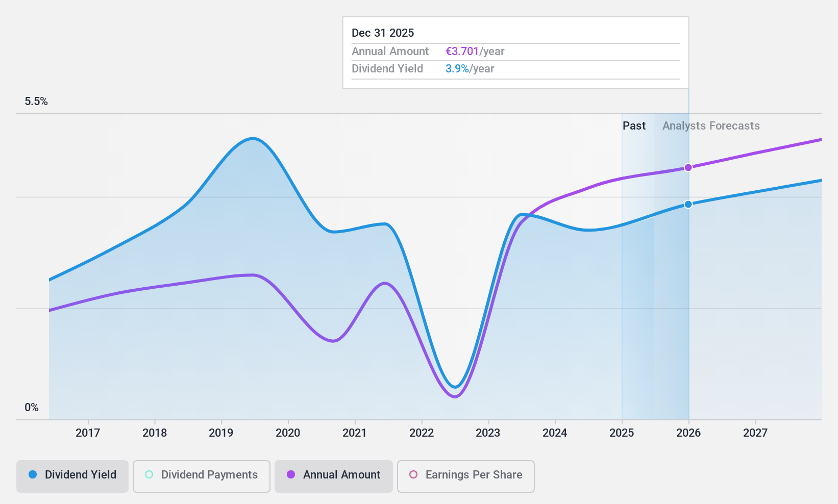
Task: Click the purple Annual Amount data point
Action: click(688, 167)
